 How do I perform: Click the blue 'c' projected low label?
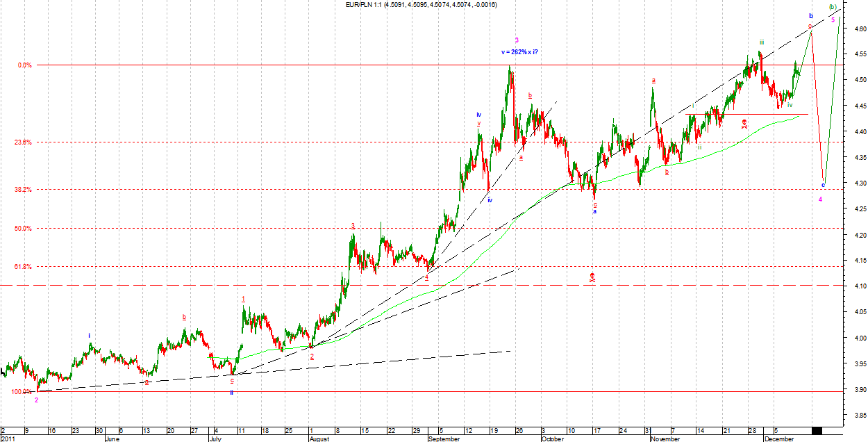(x=824, y=185)
